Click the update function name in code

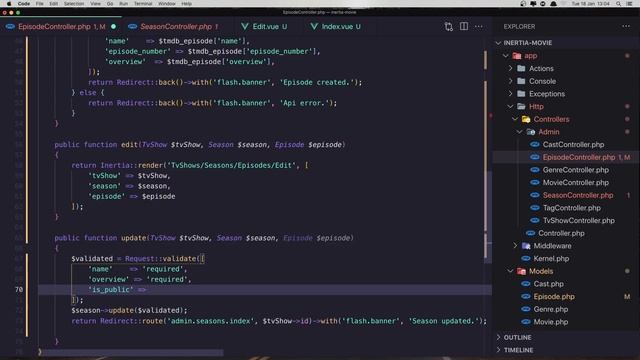[x=133, y=238]
